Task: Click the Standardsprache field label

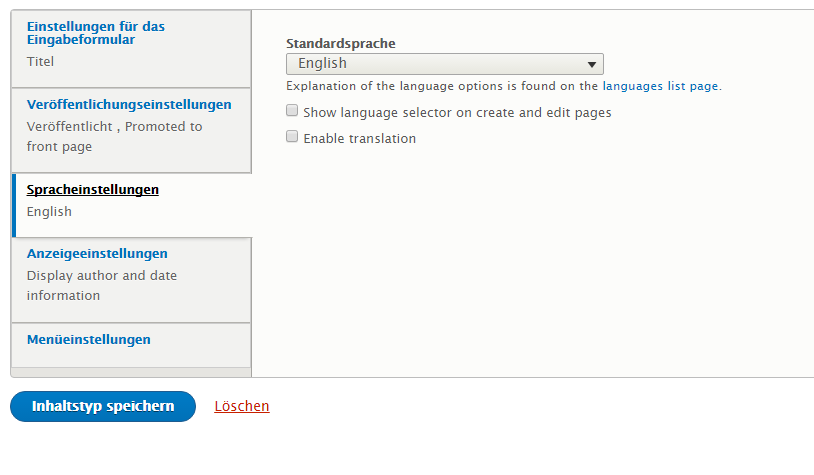Action: pos(341,44)
